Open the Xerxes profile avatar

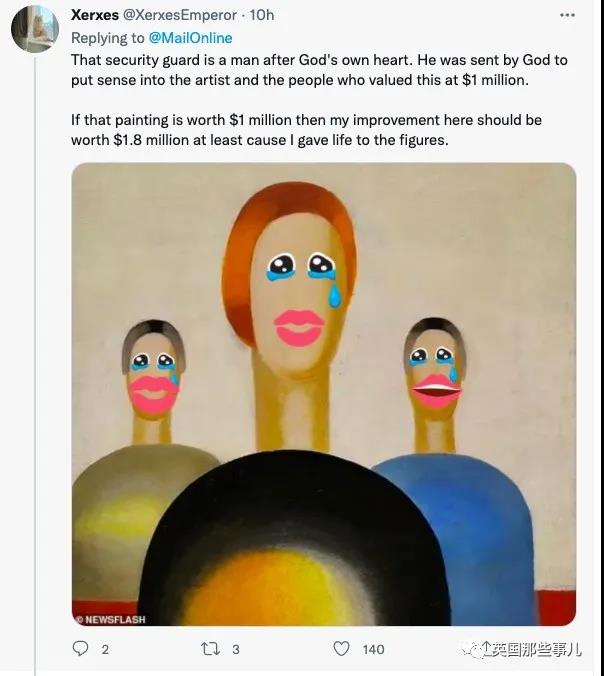34,29
